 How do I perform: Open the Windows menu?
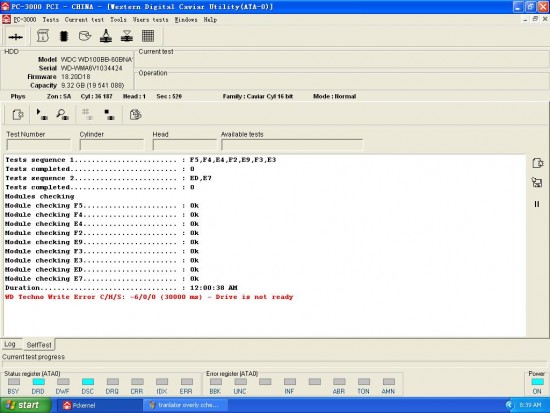click(x=186, y=20)
